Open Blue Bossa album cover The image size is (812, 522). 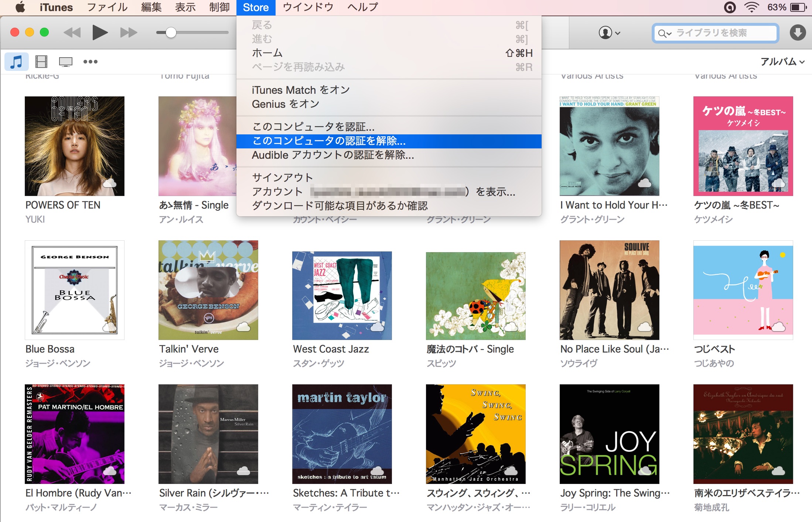[x=75, y=290]
